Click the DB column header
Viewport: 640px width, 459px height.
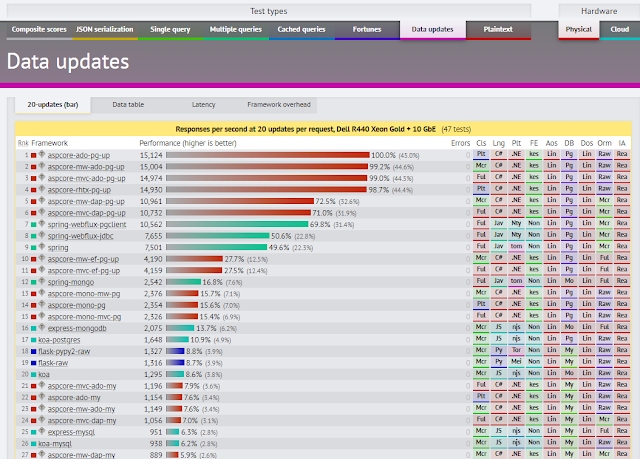(x=569, y=143)
